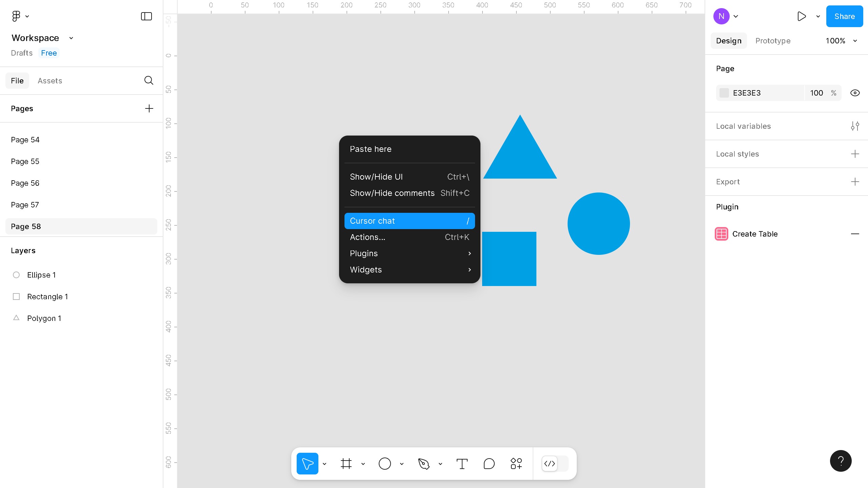Switch to the Prototype tab
This screenshot has height=488, width=868.
click(773, 41)
